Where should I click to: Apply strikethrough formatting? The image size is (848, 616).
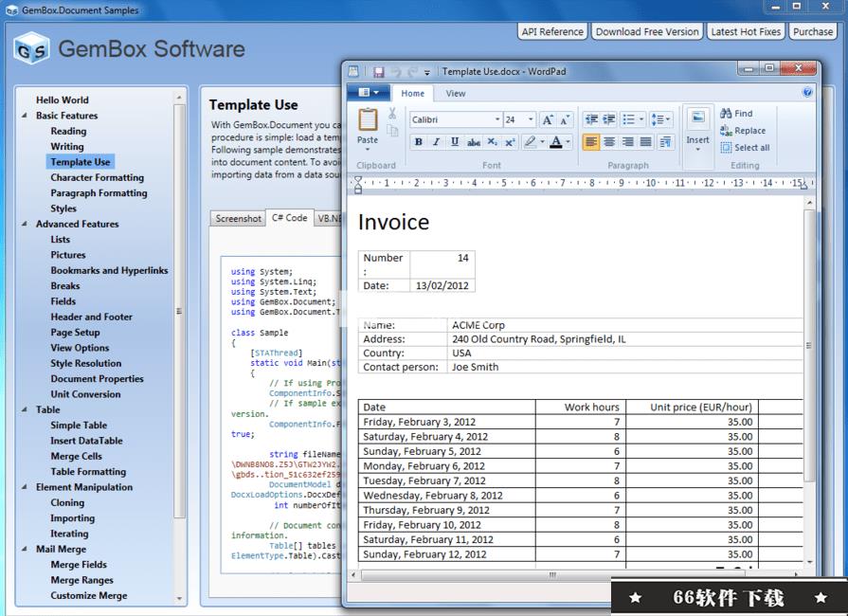[x=474, y=142]
